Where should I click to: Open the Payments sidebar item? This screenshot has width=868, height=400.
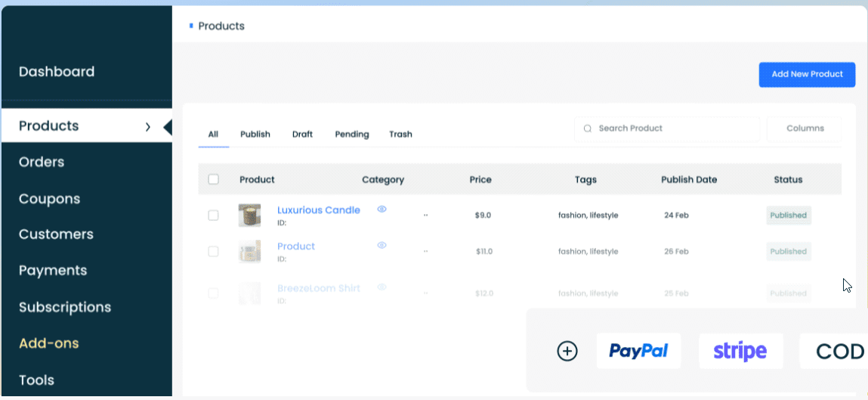coord(53,271)
